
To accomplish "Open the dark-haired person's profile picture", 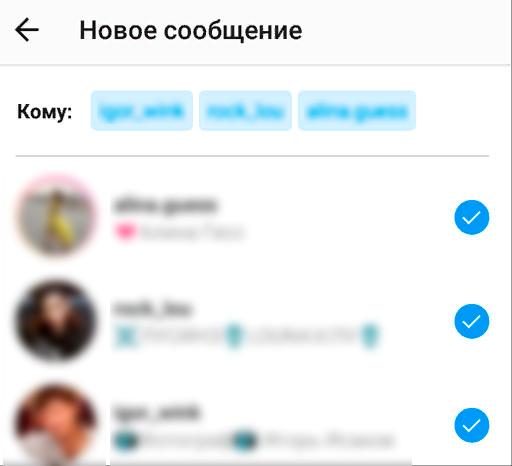I will (56, 321).
